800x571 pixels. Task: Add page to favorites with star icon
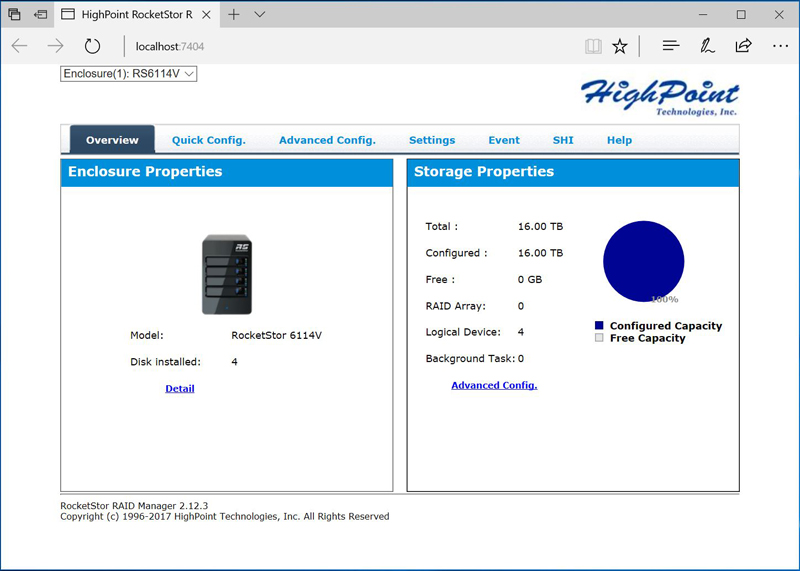point(620,46)
